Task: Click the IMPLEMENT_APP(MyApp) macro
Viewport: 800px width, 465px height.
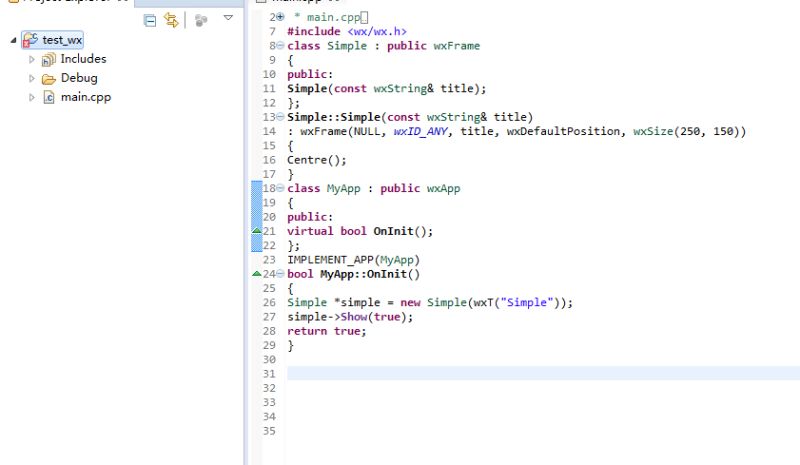Action: tap(353, 260)
